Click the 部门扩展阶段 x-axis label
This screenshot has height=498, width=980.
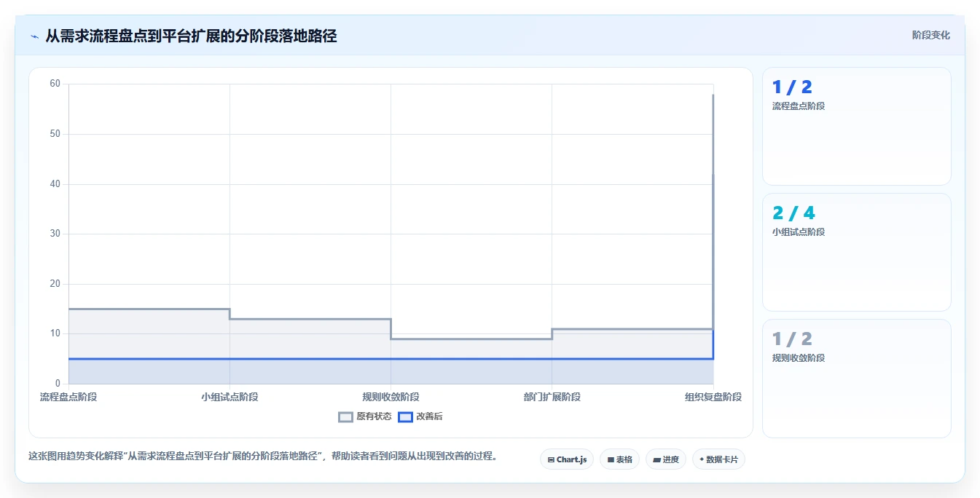(552, 397)
